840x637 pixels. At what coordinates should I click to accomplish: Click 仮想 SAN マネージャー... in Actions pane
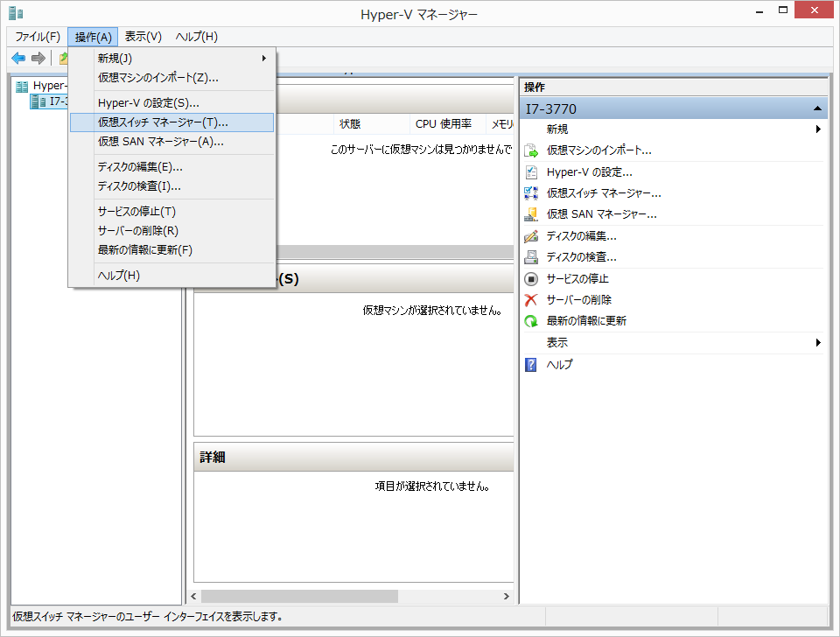(x=602, y=214)
